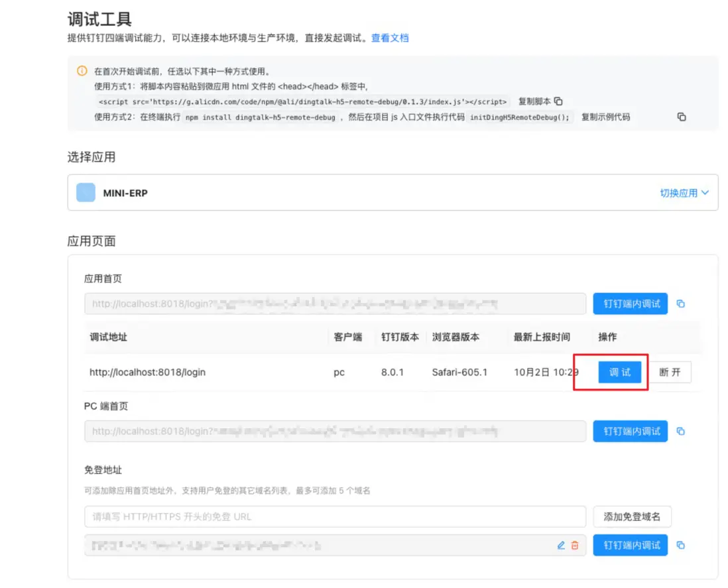This screenshot has width=728, height=588.
Task: Copy the saved 免登 URL with copy icon
Action: [x=681, y=546]
